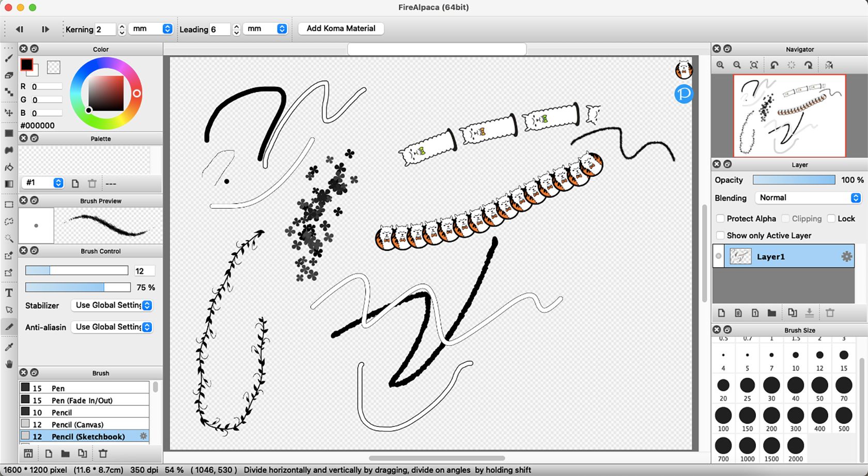This screenshot has width=868, height=476.
Task: Open Layer1 settings via gear icon
Action: point(847,256)
